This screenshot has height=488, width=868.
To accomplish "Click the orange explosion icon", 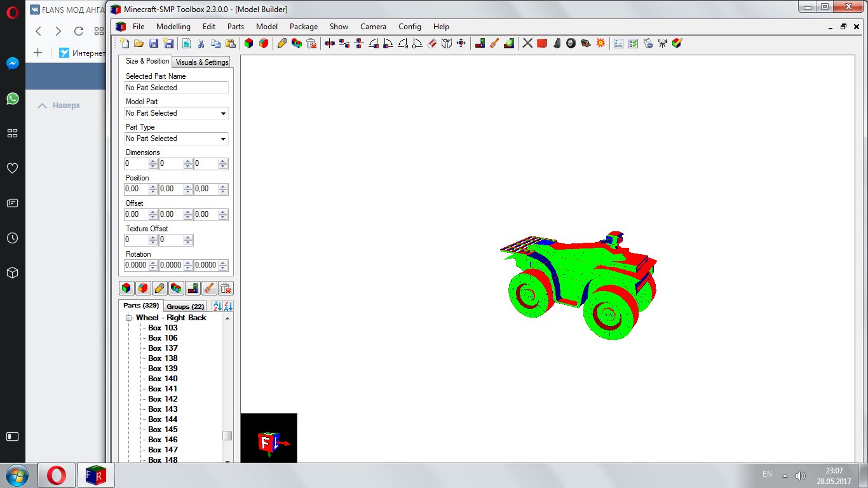I will (x=600, y=43).
